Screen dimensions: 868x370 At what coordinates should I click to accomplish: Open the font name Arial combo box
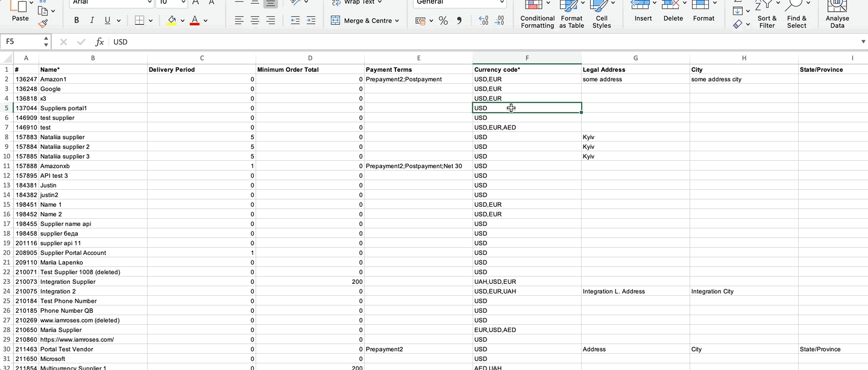point(111,2)
